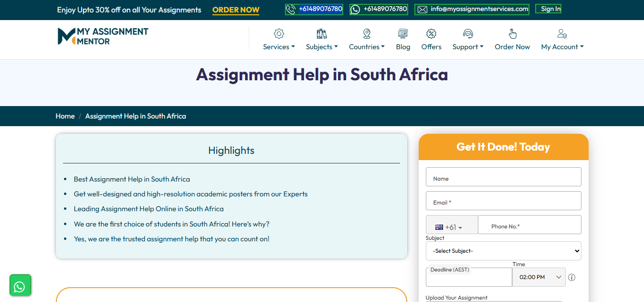Click the My Account user icon
This screenshot has height=302, width=644.
562,33
